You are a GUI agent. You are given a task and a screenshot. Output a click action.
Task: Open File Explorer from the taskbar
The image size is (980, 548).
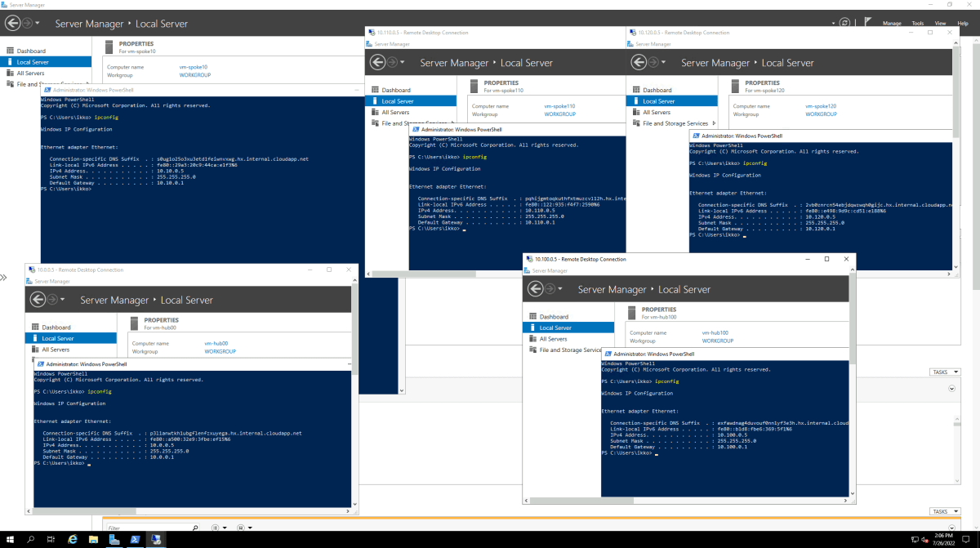(92, 539)
